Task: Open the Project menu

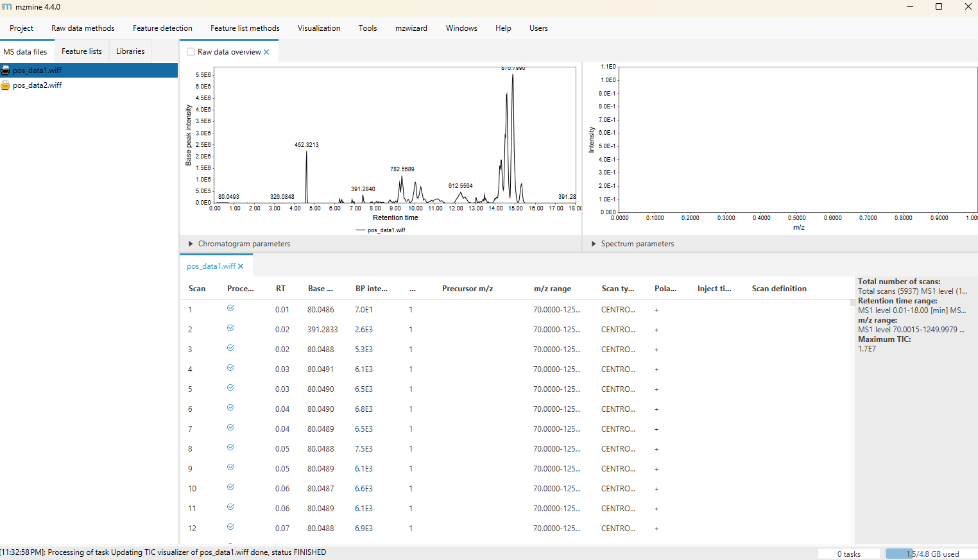Action: 21,28
